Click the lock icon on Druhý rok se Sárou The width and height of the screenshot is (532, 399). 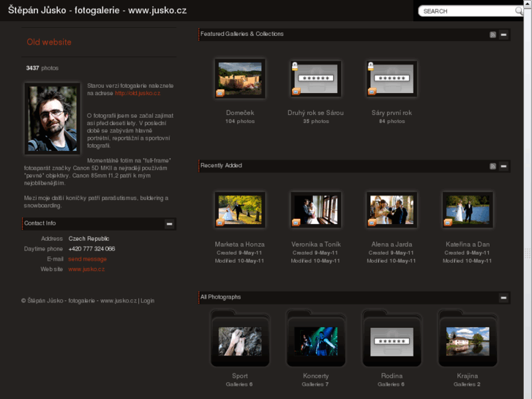295,66
